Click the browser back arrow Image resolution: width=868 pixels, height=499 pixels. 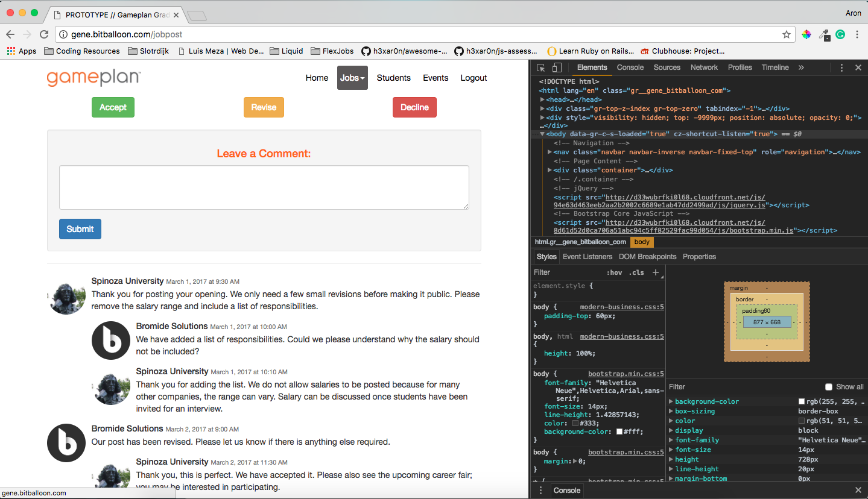tap(10, 34)
